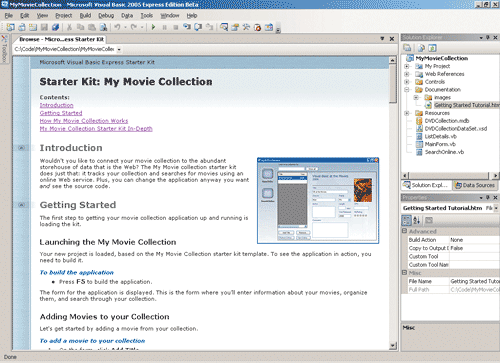Screen dimensions: 500x363
Task: Toggle Alphabetical sort in Properties panel
Action: [x=417, y=220]
